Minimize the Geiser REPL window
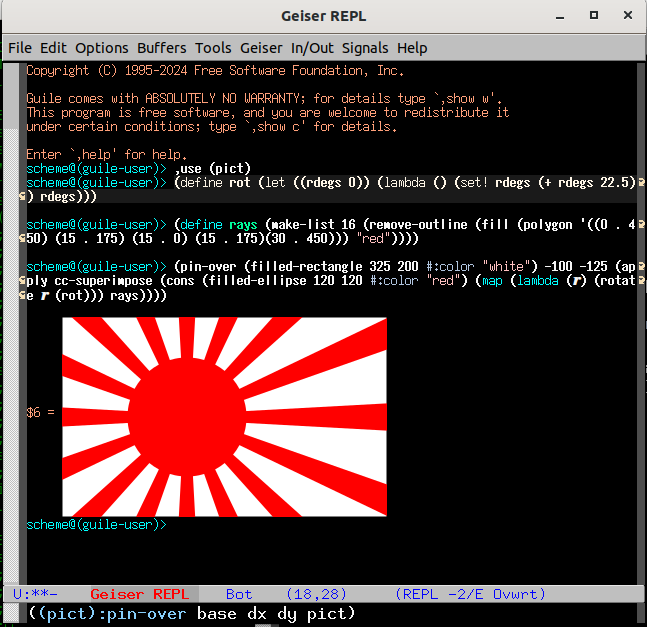The image size is (647, 627). pyautogui.click(x=560, y=16)
